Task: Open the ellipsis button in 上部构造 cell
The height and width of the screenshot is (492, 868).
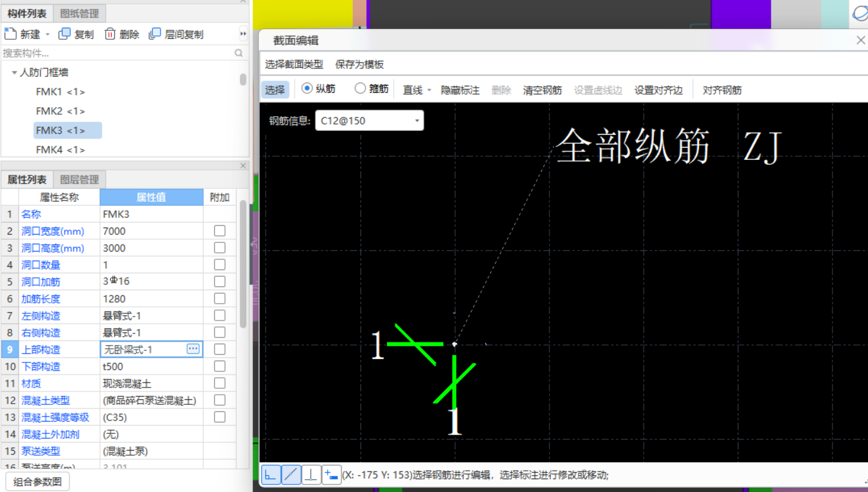Action: coord(193,349)
